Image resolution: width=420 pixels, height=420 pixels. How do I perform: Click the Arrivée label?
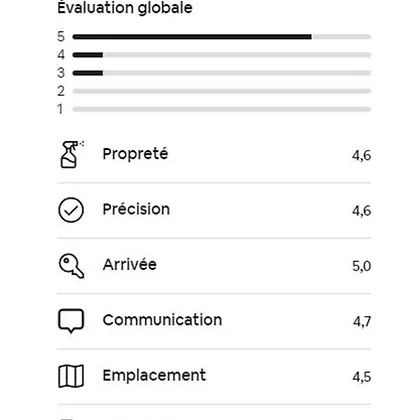pyautogui.click(x=130, y=265)
